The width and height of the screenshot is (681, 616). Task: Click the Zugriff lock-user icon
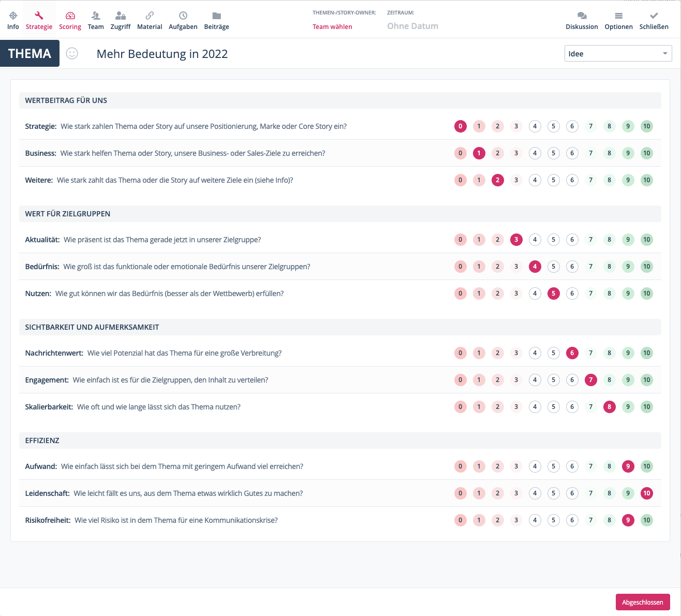[121, 16]
